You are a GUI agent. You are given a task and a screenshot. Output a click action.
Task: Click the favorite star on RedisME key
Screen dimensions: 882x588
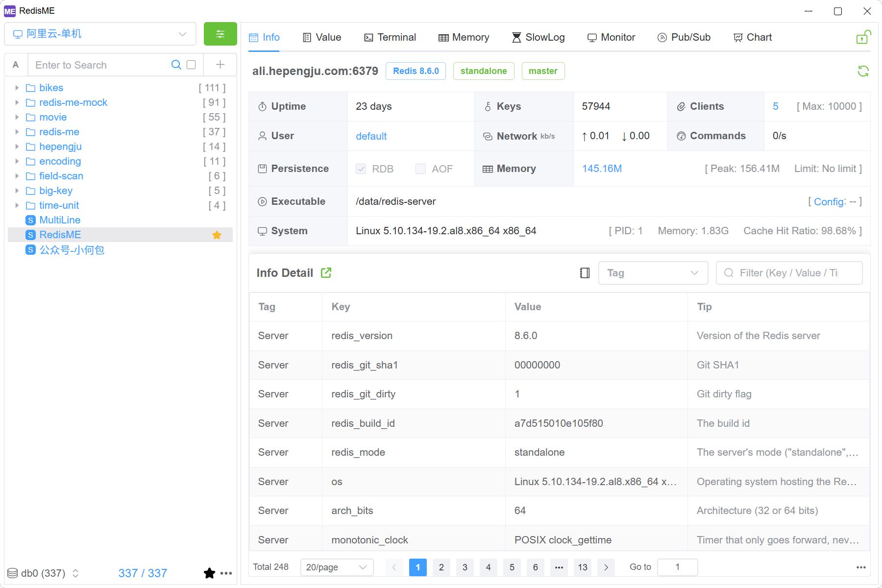click(x=217, y=235)
